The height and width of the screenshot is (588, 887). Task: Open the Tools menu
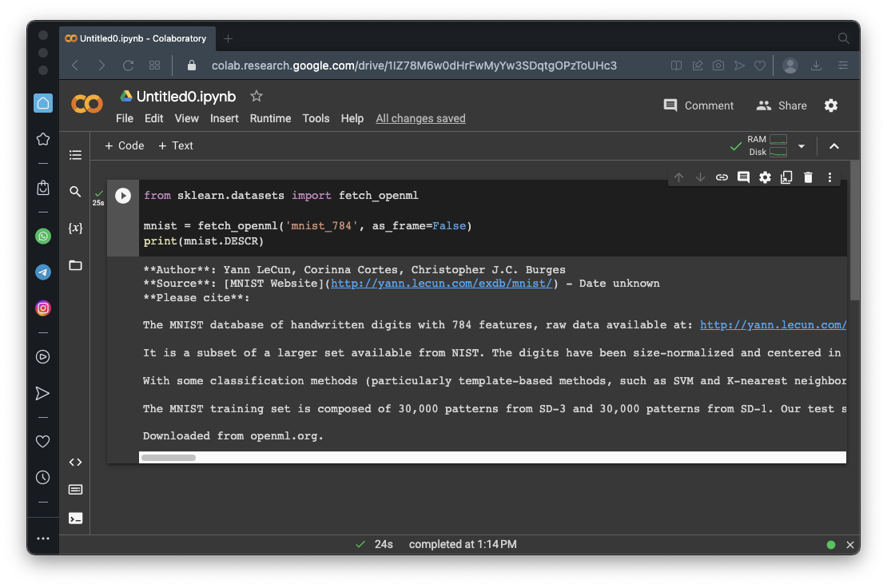pos(316,118)
